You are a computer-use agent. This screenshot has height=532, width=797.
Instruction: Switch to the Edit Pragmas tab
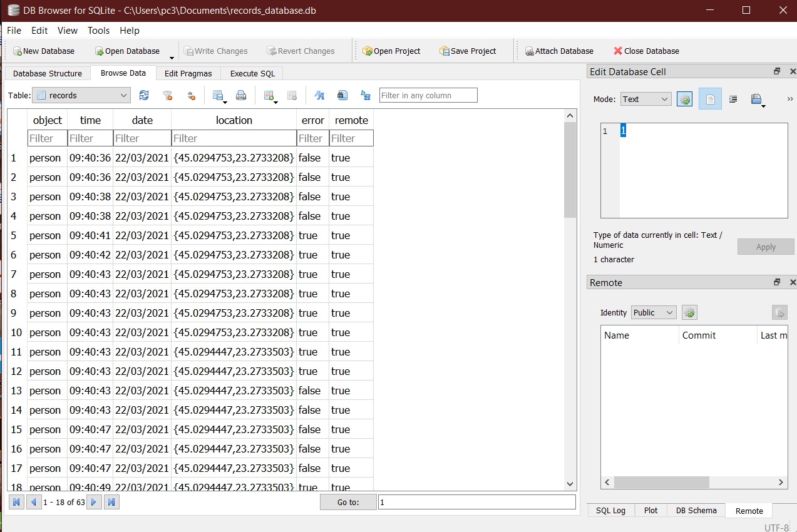pyautogui.click(x=188, y=73)
